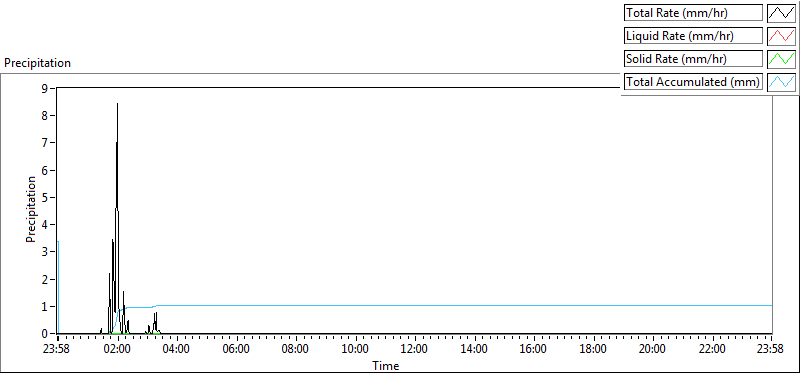Click the Precipitation chart title above the plot
The height and width of the screenshot is (373, 800).
37,63
